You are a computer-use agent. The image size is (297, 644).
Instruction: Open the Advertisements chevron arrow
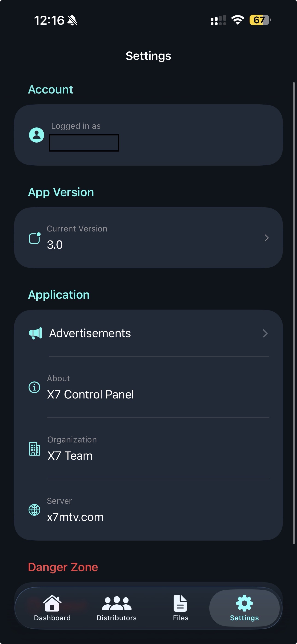coord(265,333)
